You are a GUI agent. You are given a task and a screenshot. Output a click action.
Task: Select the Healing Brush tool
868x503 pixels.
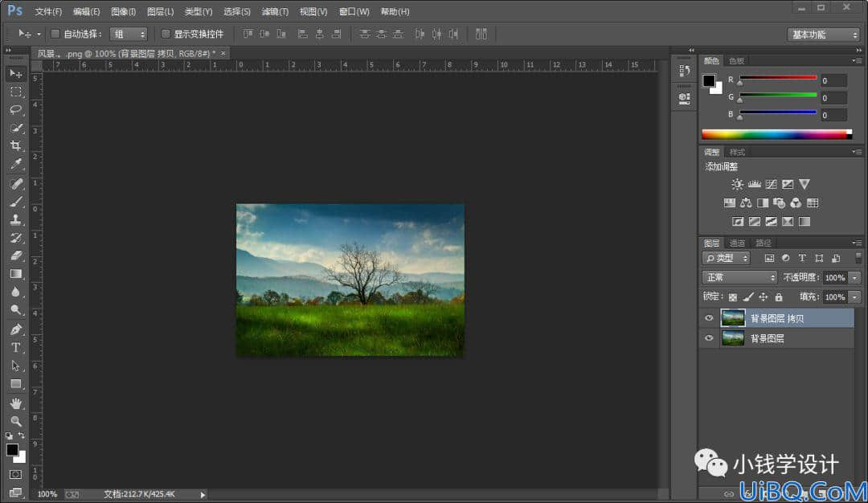pyautogui.click(x=15, y=184)
